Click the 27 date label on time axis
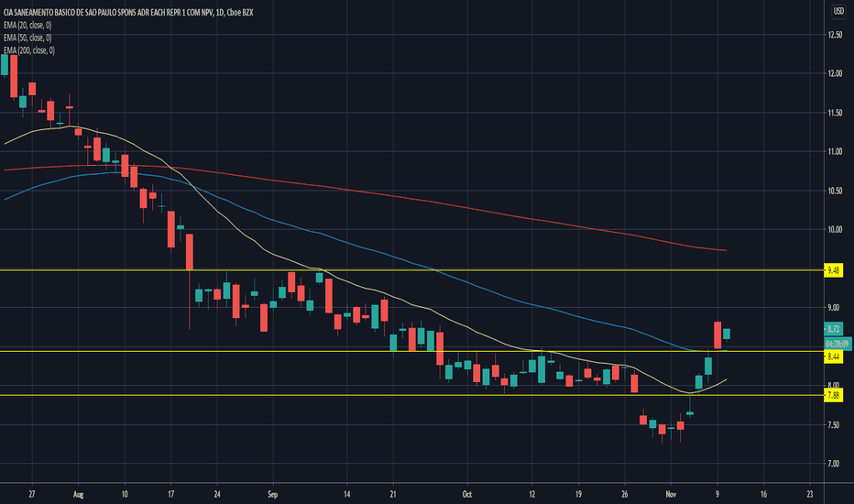Image resolution: width=854 pixels, height=504 pixels. (x=32, y=494)
